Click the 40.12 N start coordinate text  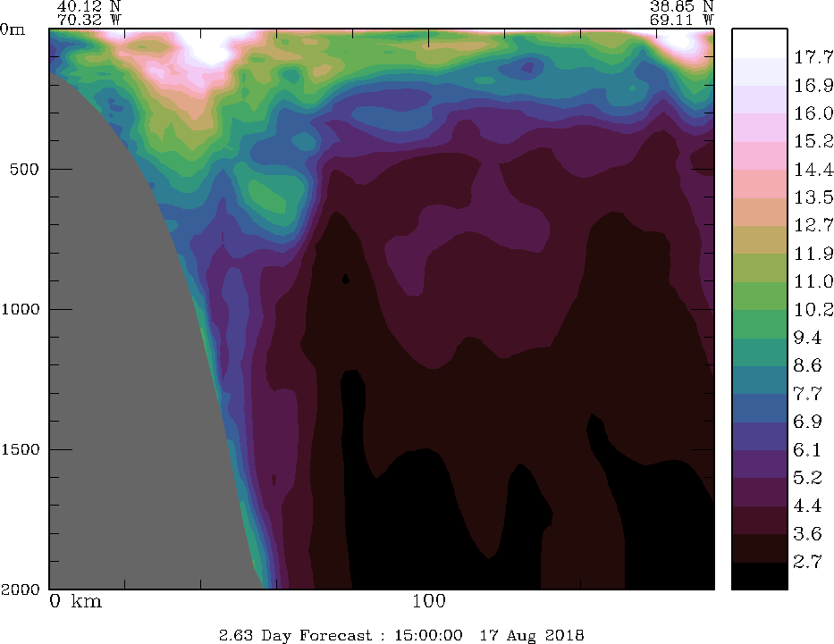point(88,5)
